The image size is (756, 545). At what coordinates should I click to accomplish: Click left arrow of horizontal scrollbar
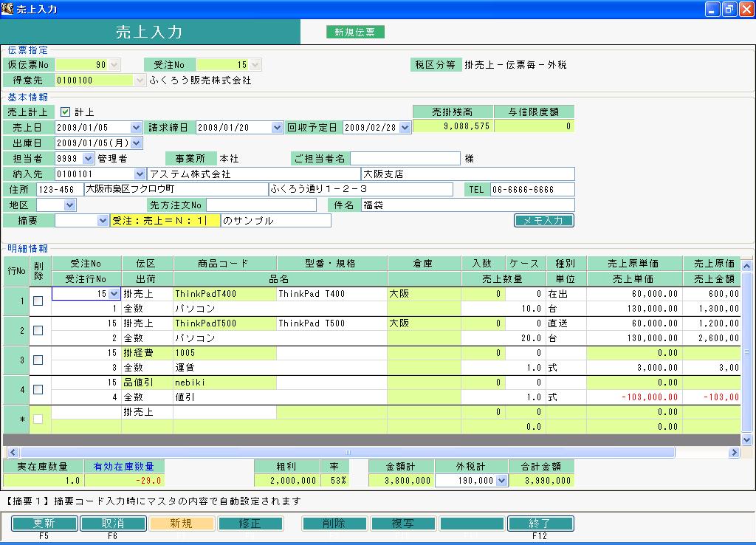[x=13, y=452]
